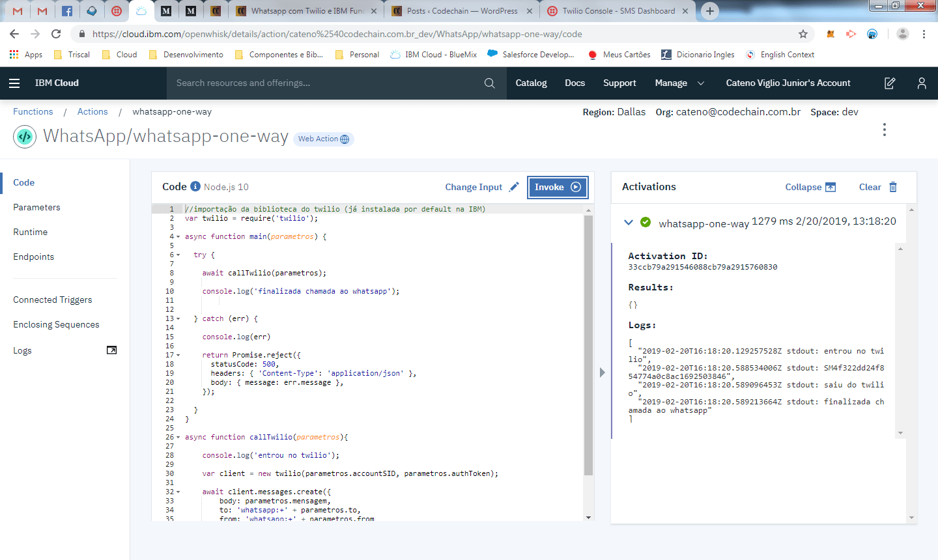Click the search magnifier icon in header
The height and width of the screenshot is (560, 938).
[490, 83]
